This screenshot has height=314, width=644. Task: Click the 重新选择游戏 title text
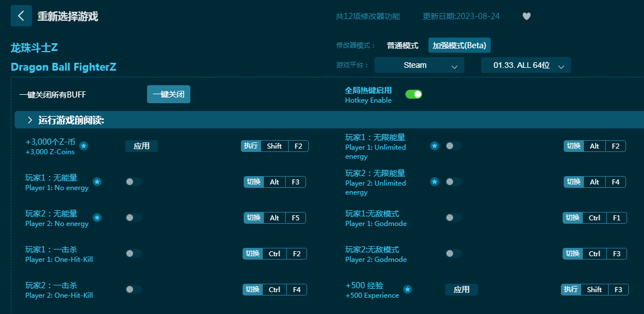click(68, 16)
